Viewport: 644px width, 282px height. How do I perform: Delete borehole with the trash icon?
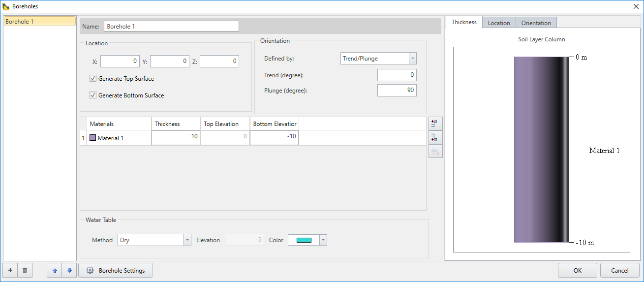(x=25, y=270)
